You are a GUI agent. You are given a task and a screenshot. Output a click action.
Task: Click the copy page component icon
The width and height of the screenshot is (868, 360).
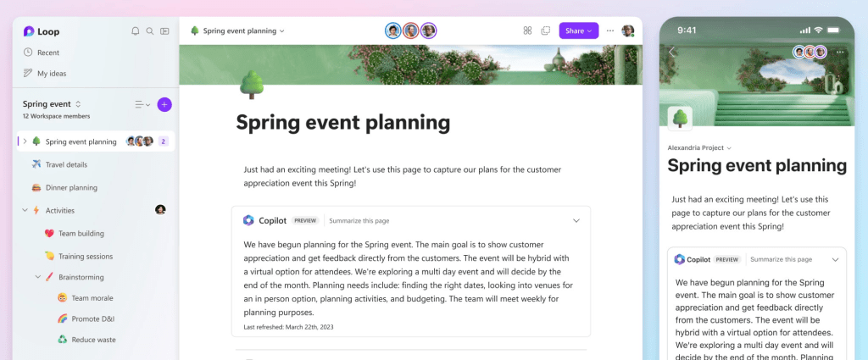545,31
